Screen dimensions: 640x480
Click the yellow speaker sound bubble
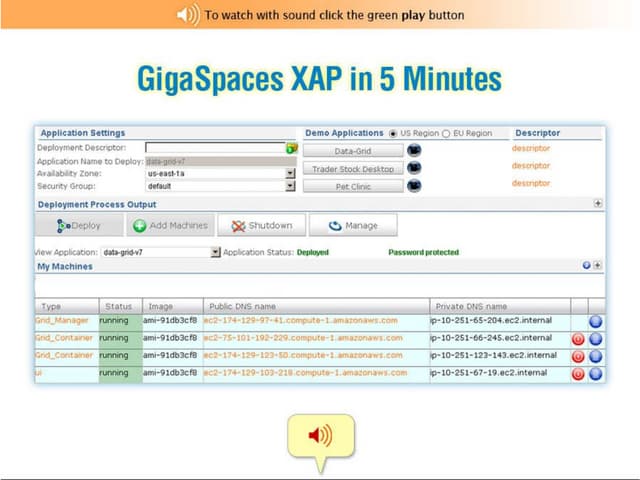[320, 435]
